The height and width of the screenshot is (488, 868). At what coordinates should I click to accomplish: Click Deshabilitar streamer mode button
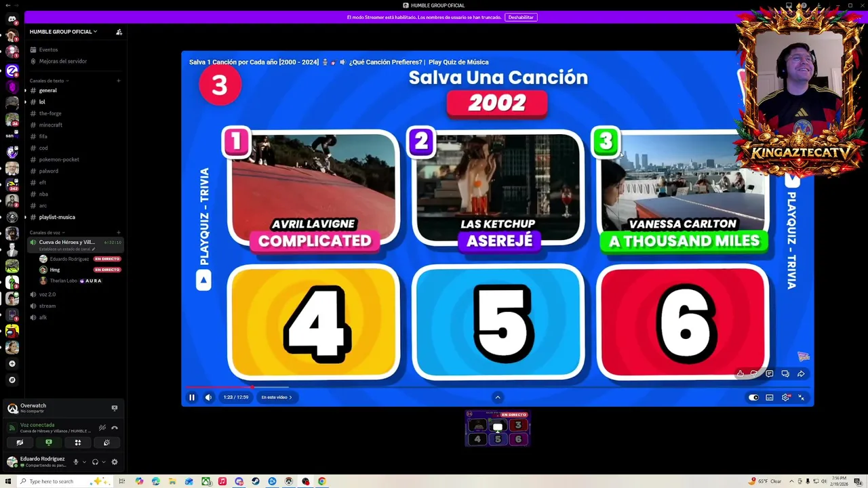pyautogui.click(x=521, y=17)
